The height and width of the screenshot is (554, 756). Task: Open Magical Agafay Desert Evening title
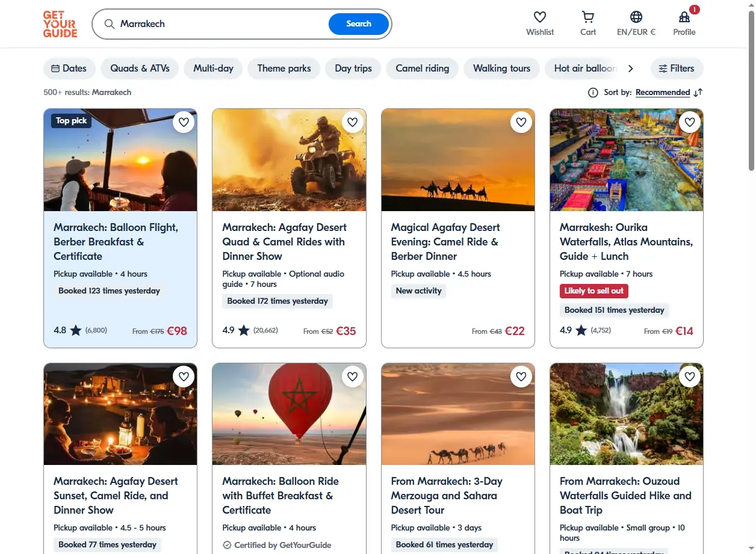[x=445, y=242]
